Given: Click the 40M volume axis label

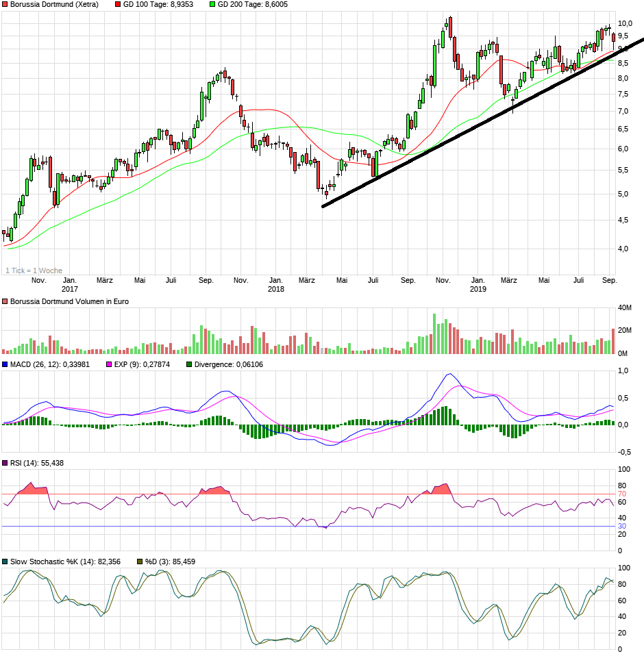Looking at the screenshot, I should coord(625,308).
